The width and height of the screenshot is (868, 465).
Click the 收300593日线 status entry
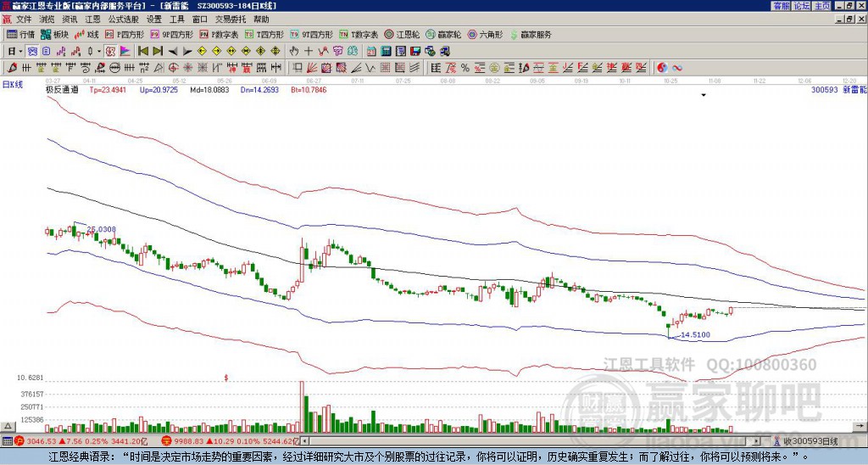810,441
